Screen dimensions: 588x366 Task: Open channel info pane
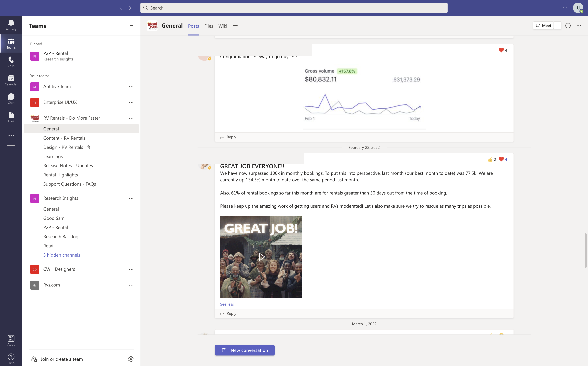[x=568, y=25]
